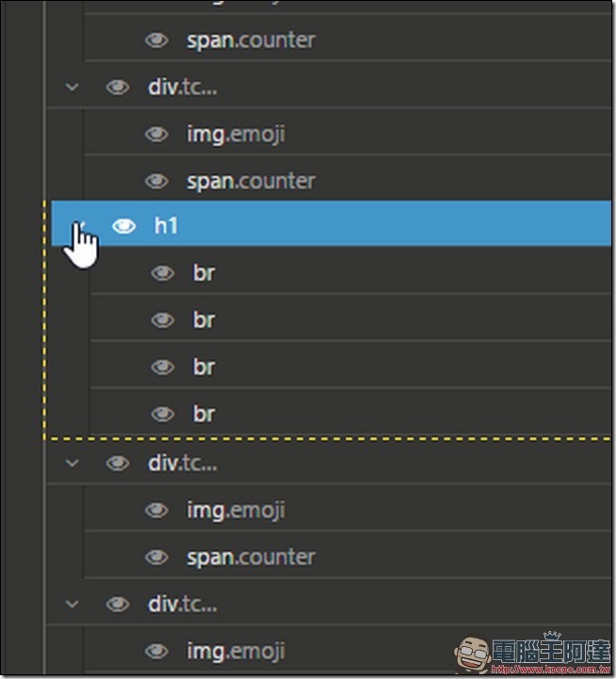Image resolution: width=616 pixels, height=679 pixels.
Task: Toggle eye icon of the bottommost img.emoji
Action: pos(156,651)
